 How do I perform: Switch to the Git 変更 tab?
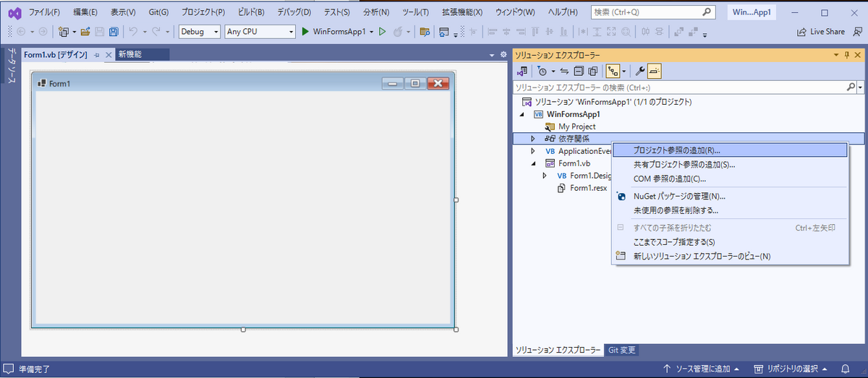coord(622,351)
